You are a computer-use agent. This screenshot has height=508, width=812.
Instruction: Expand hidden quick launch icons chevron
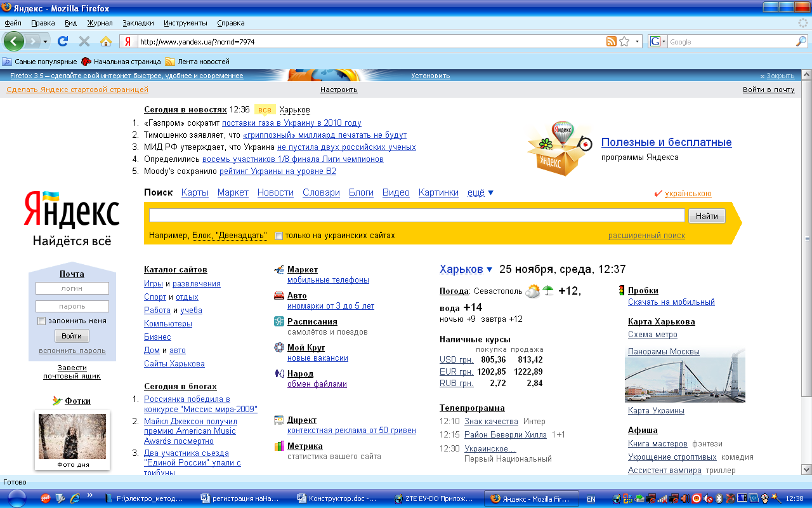click(x=89, y=495)
